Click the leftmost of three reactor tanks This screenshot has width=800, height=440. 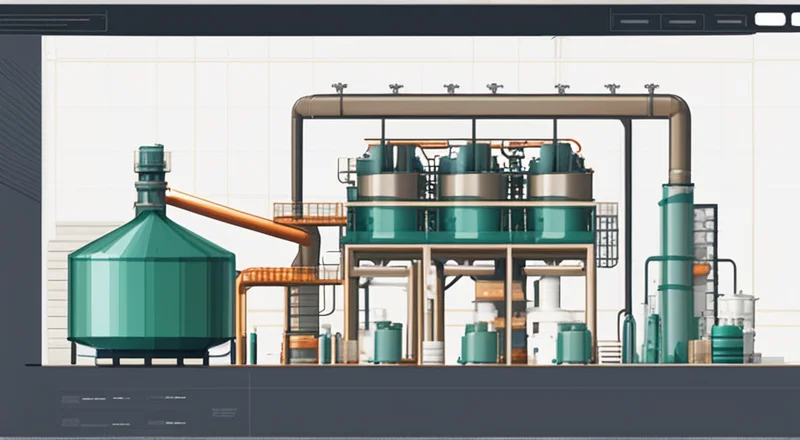pyautogui.click(x=388, y=196)
